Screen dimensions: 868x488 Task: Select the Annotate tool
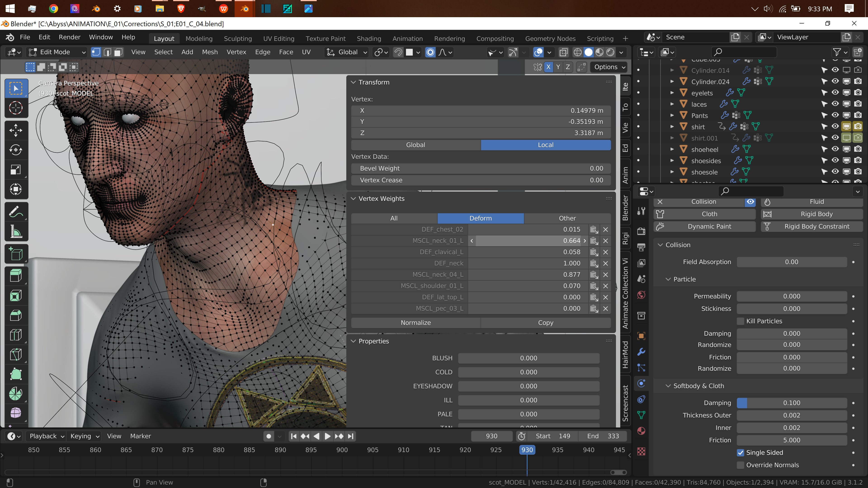(x=16, y=212)
